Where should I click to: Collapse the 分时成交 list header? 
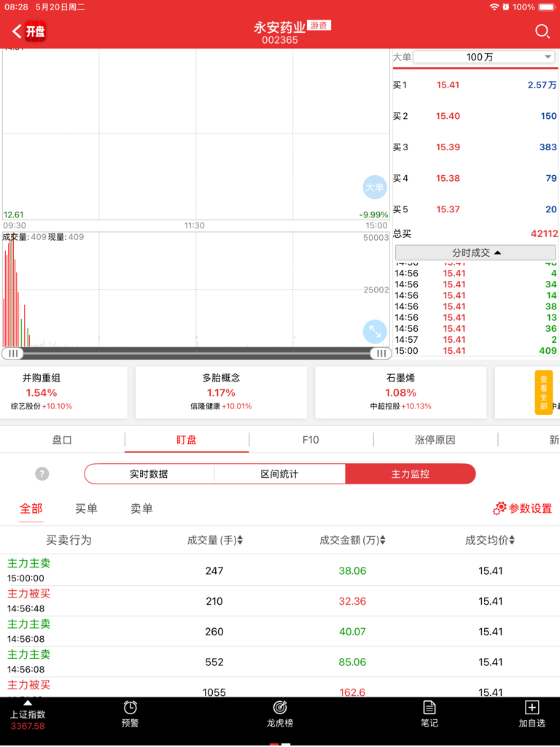click(x=475, y=252)
